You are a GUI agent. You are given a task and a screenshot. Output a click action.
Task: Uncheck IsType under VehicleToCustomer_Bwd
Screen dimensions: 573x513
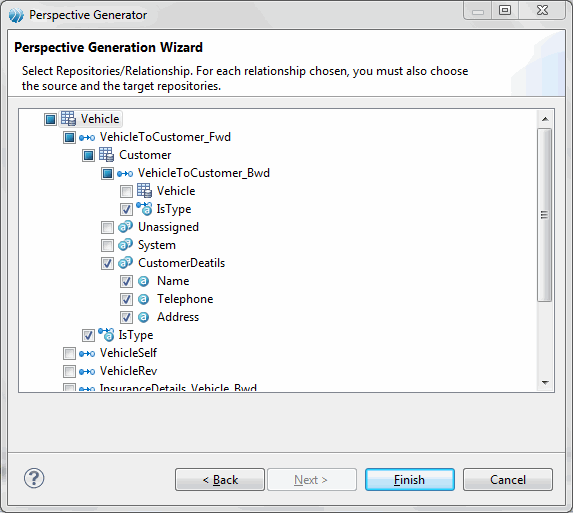pos(126,209)
